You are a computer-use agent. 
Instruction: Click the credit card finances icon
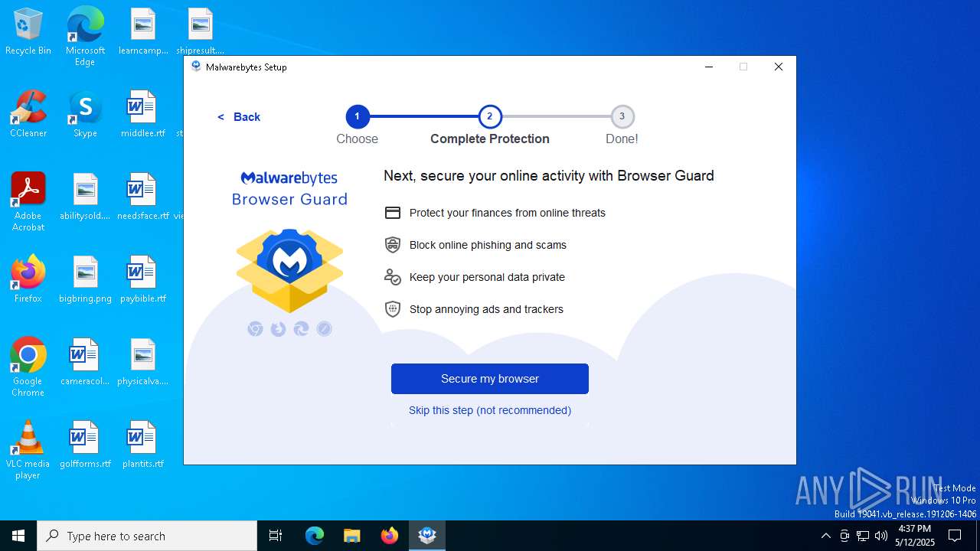pyautogui.click(x=393, y=213)
